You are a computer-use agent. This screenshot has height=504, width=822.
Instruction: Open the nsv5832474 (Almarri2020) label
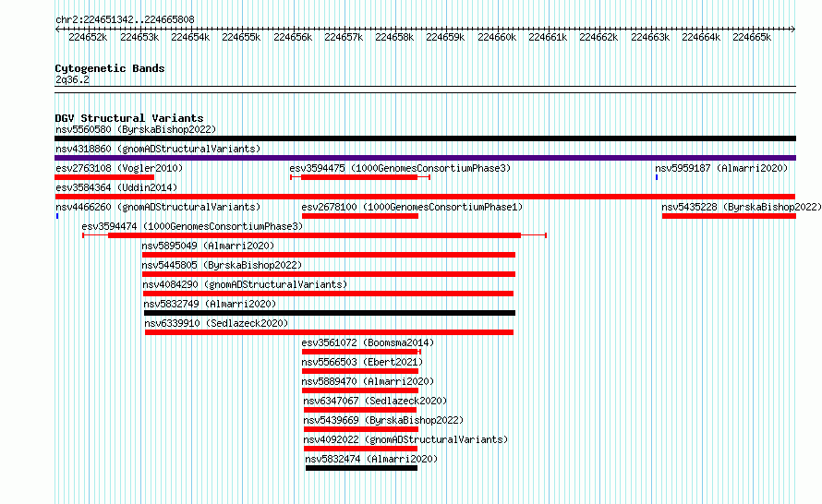[371, 459]
